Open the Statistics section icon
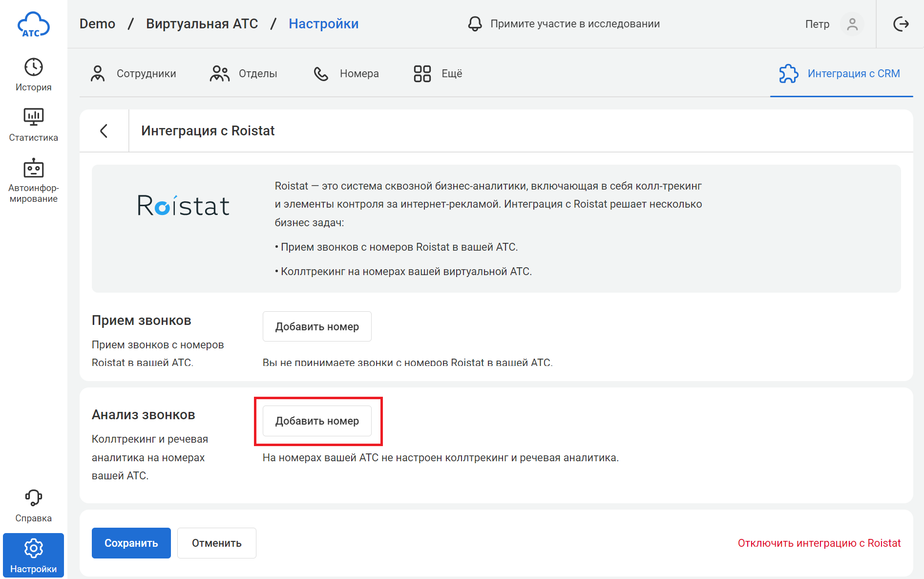The height and width of the screenshot is (579, 924). point(33,117)
